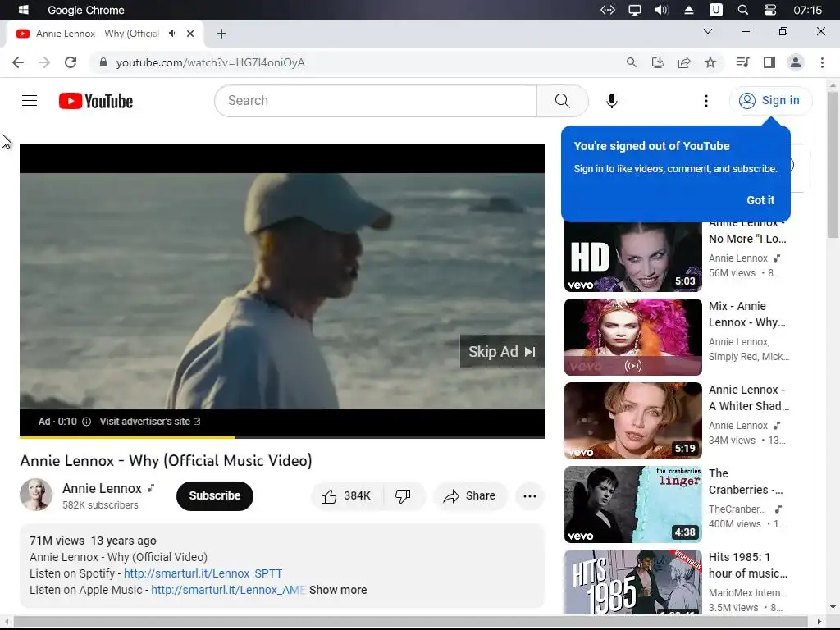Go to YouTube home via the logo
Screen dimensions: 840x630
click(96, 101)
